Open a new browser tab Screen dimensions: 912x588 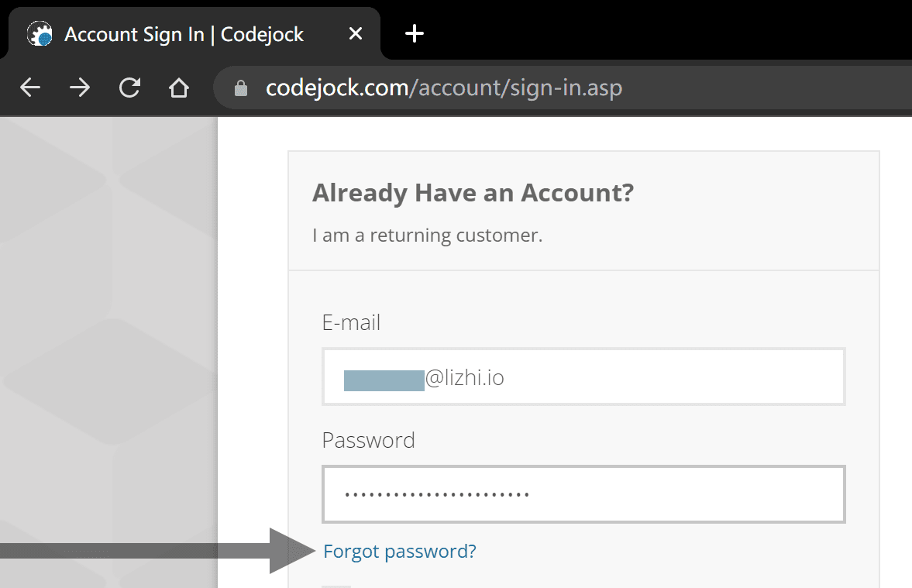(414, 34)
